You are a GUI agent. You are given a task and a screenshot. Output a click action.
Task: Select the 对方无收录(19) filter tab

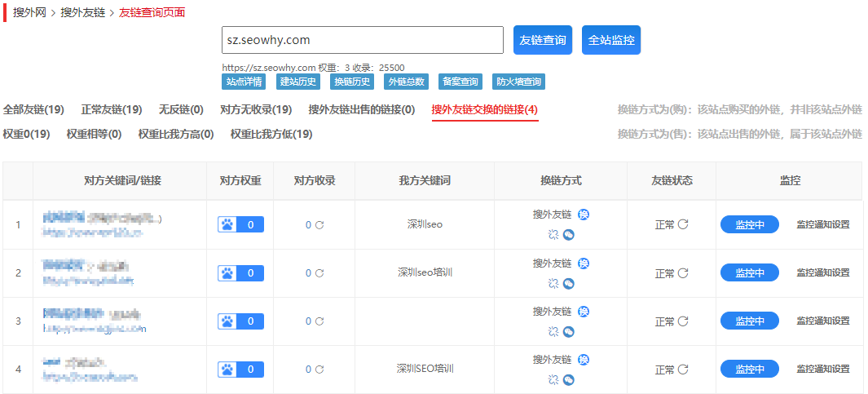pos(256,109)
